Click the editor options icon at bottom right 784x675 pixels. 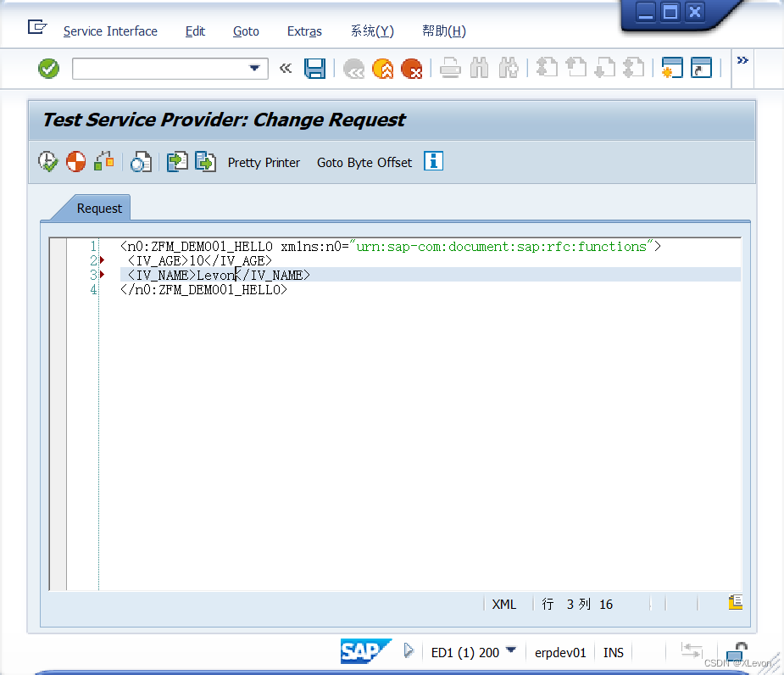[735, 602]
